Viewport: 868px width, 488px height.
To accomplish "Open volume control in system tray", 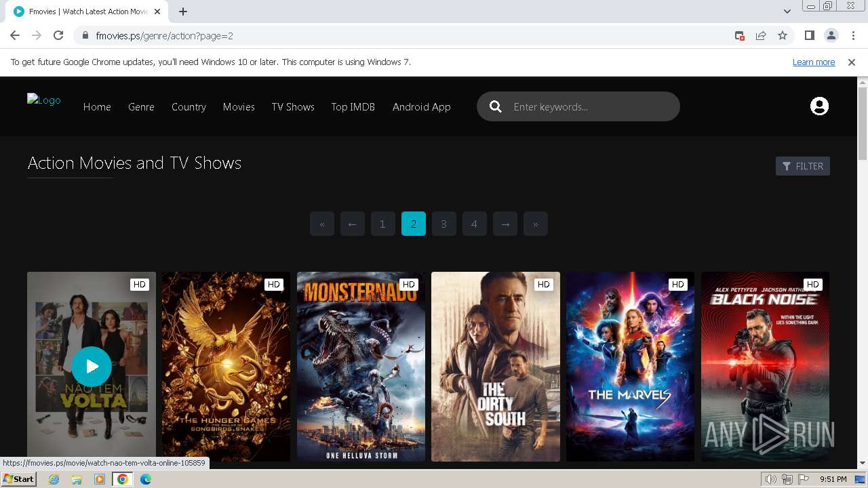I will tap(771, 479).
